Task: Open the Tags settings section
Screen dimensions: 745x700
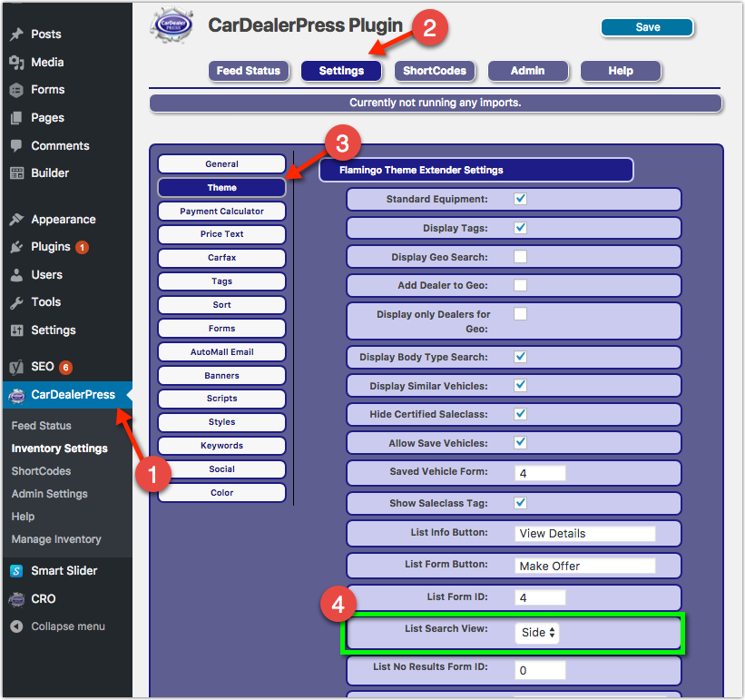Action: click(222, 281)
